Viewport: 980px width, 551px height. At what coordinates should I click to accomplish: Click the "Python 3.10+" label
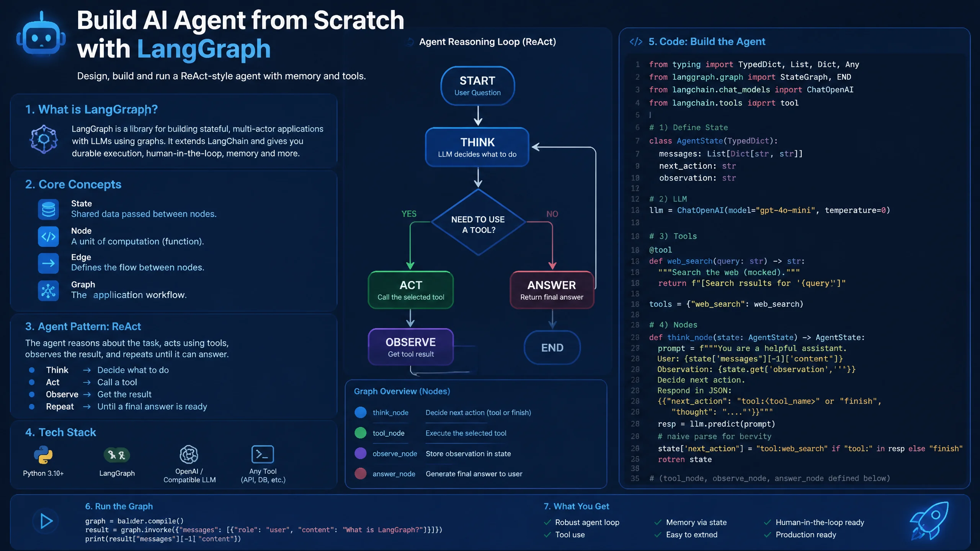tap(43, 473)
